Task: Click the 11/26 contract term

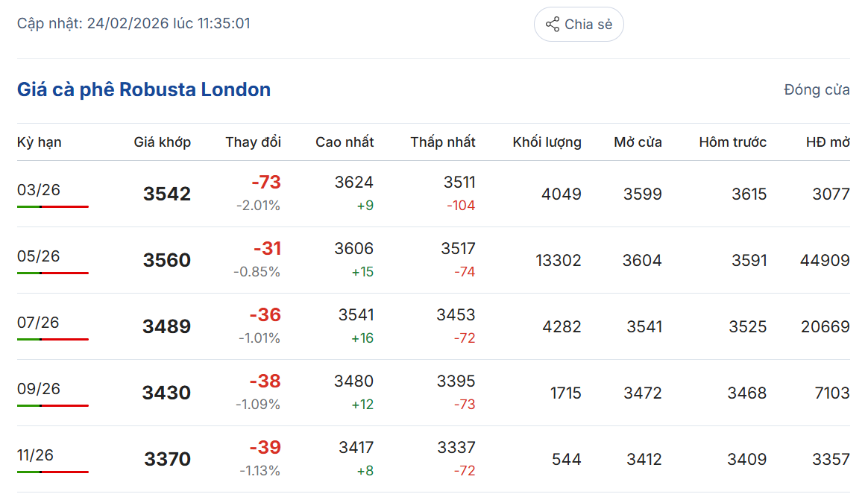Action: point(36,455)
